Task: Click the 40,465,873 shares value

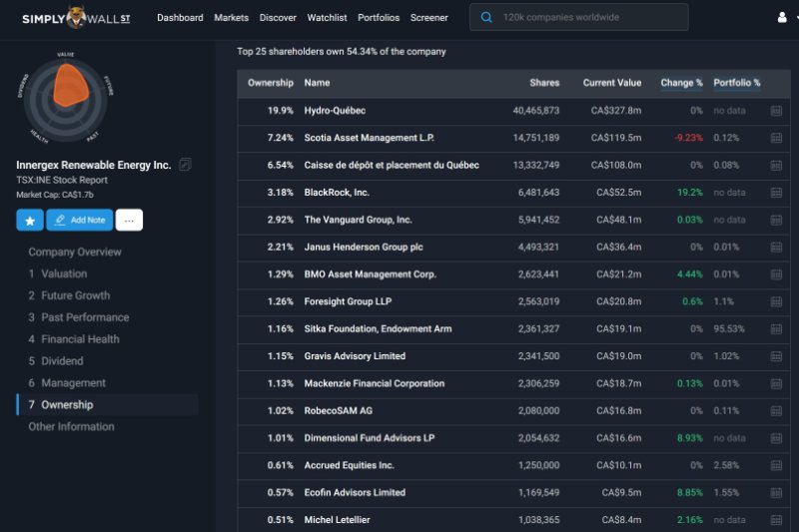Action: coord(536,111)
